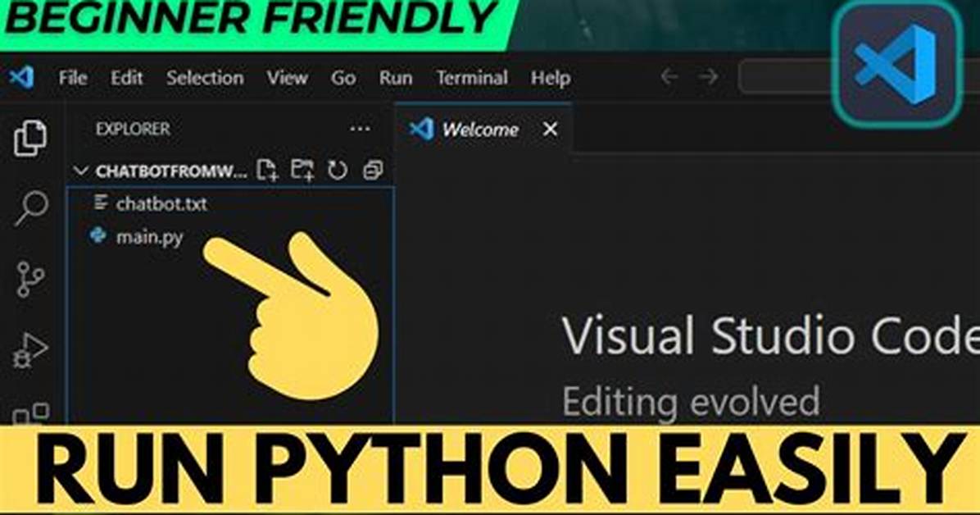This screenshot has height=515, width=980.
Task: Collapse the CHATBOTFROMW... folder section
Action: (x=81, y=171)
